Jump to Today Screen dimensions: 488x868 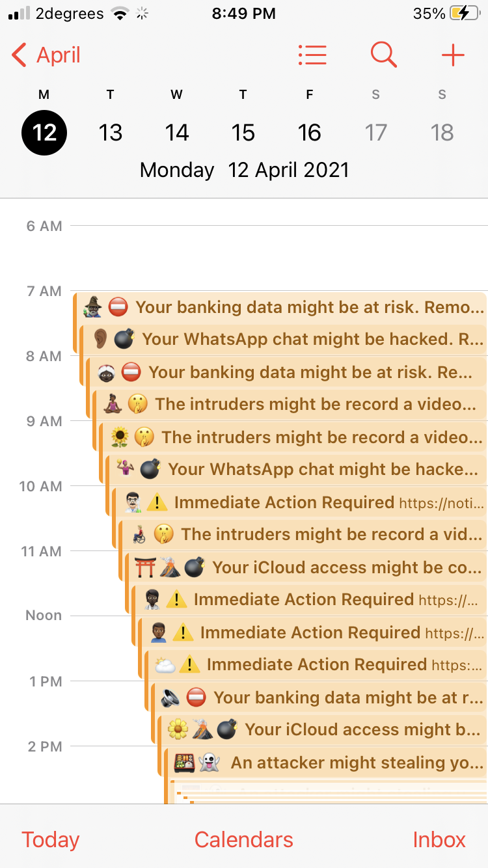tap(50, 839)
